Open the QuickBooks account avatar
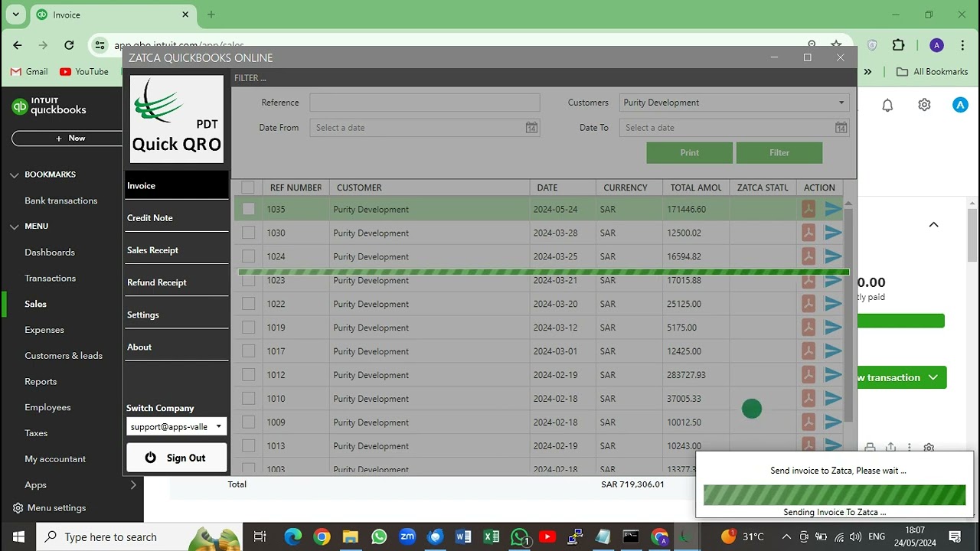 960,106
